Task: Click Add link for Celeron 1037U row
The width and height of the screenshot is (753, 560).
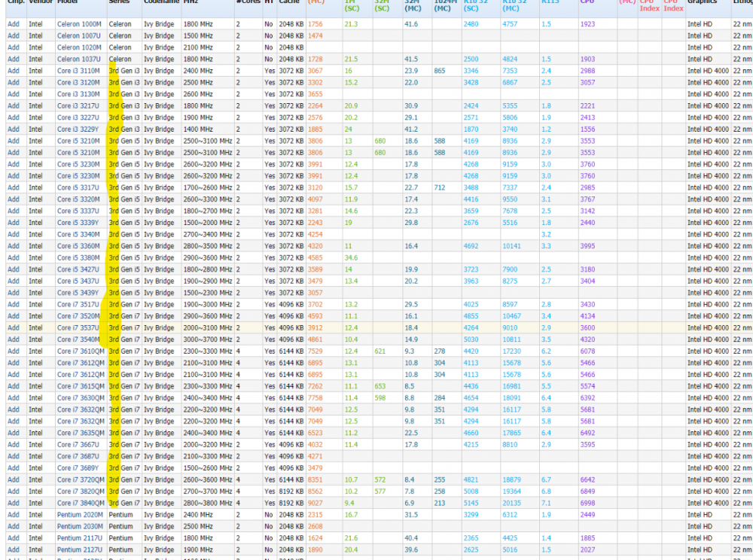Action: point(14,59)
